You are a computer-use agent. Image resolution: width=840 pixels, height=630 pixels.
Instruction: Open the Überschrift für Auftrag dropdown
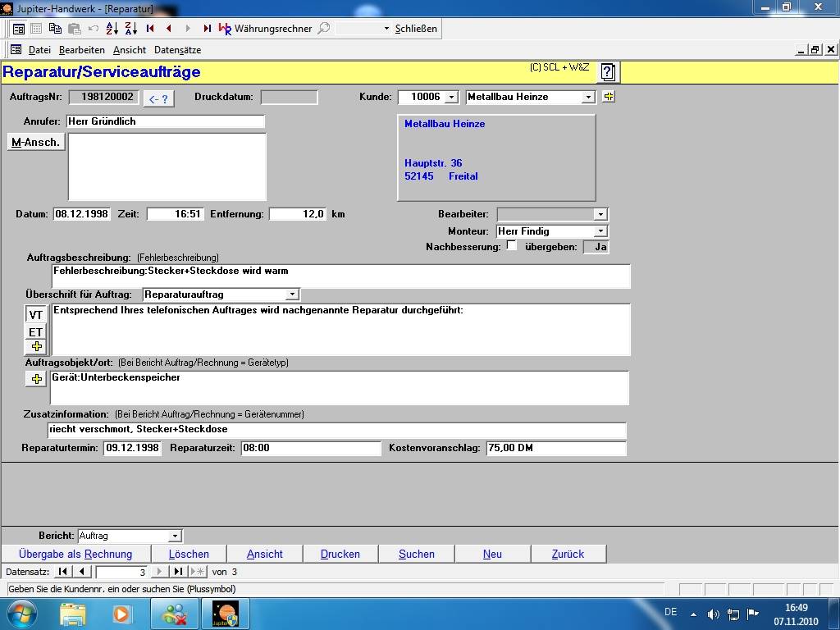[x=292, y=294]
